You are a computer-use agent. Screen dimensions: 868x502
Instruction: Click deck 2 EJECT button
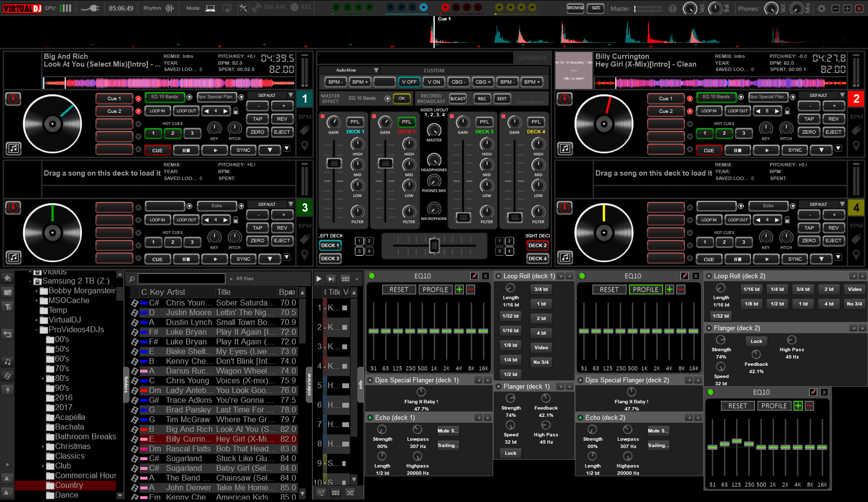coord(833,132)
